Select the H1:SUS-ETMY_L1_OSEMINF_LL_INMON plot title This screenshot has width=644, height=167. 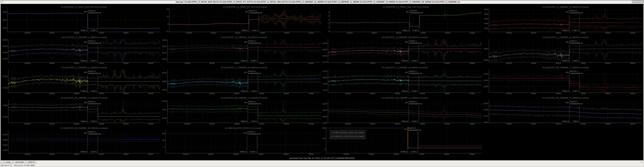point(84,68)
